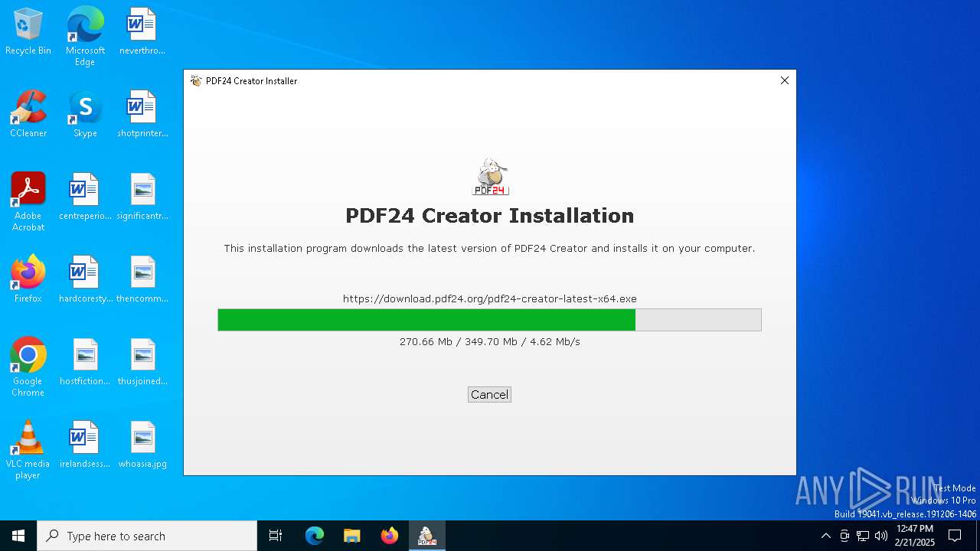Open the notification center icon
This screenshot has width=980, height=551.
[955, 536]
